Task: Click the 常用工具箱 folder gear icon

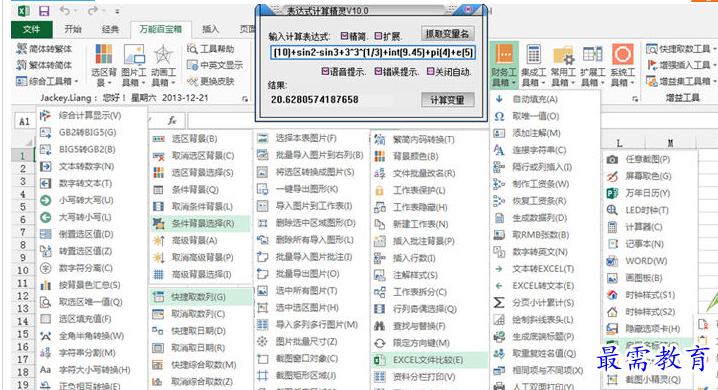Action: click(563, 55)
